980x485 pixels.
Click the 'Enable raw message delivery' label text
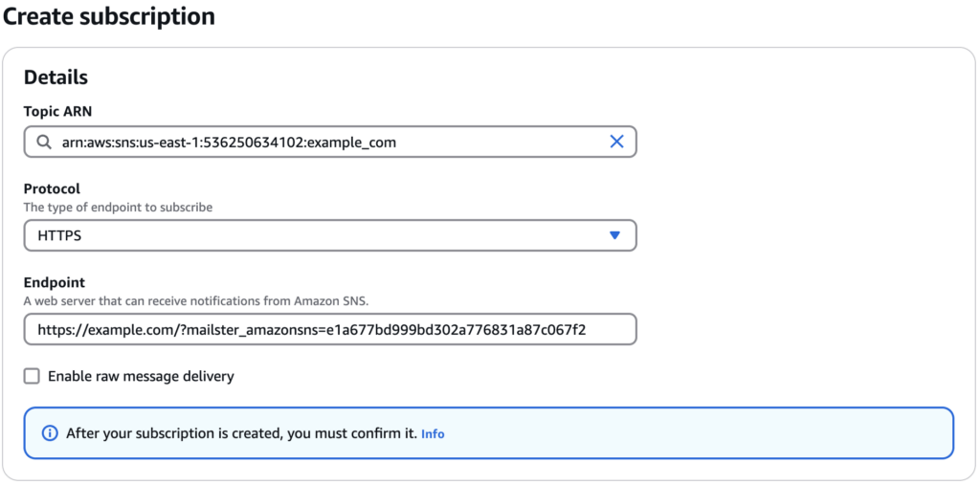coord(141,376)
